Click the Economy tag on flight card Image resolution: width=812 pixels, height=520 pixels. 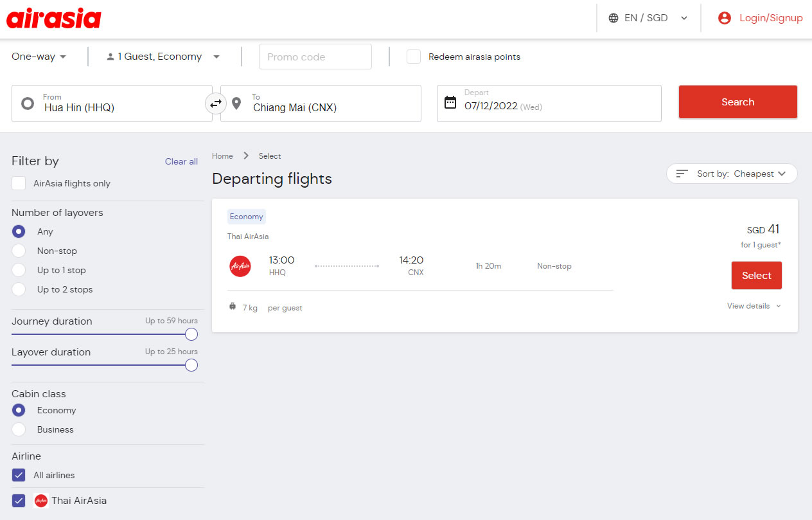point(246,217)
